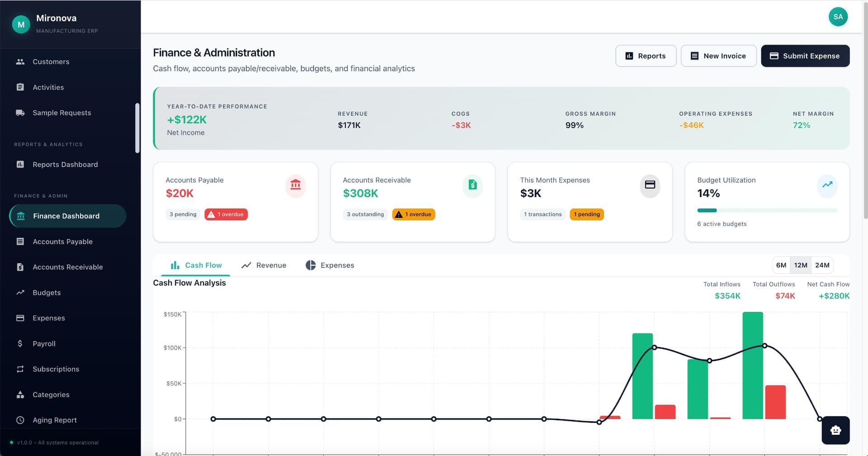The width and height of the screenshot is (868, 456).
Task: Click the Budget Utilization progress bar
Action: 766,210
